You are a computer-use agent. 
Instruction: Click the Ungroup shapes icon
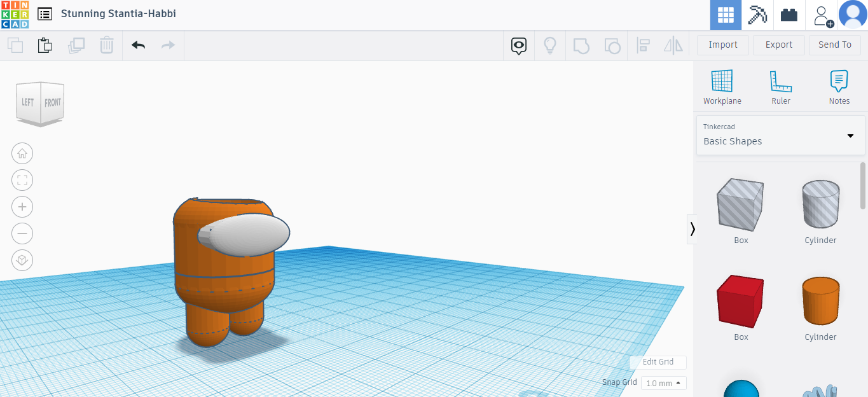(x=612, y=45)
